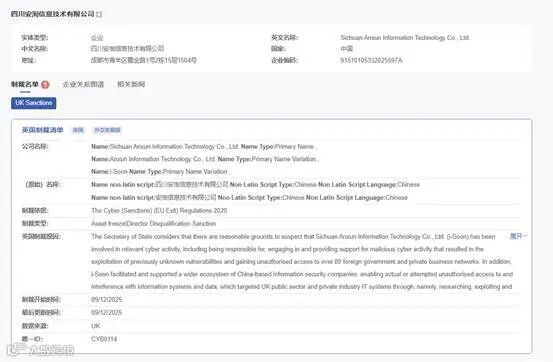The width and height of the screenshot is (553, 362).
Task: Switch to the 相关新闻 tab
Action: [131, 84]
